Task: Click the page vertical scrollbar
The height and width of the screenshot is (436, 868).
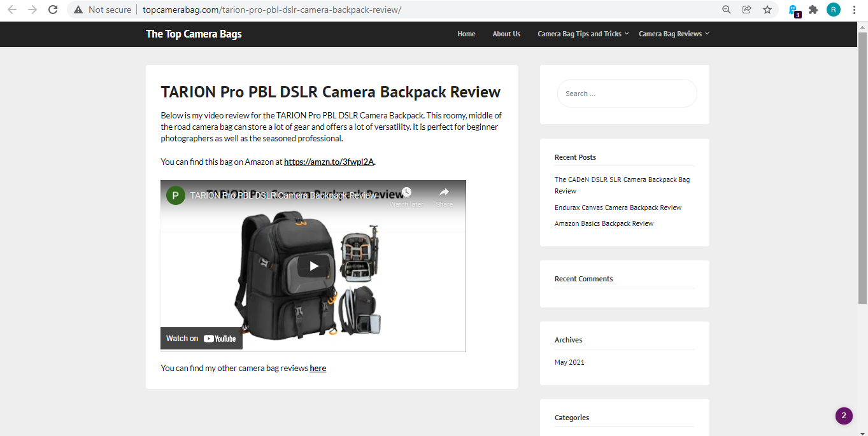Action: pyautogui.click(x=862, y=191)
